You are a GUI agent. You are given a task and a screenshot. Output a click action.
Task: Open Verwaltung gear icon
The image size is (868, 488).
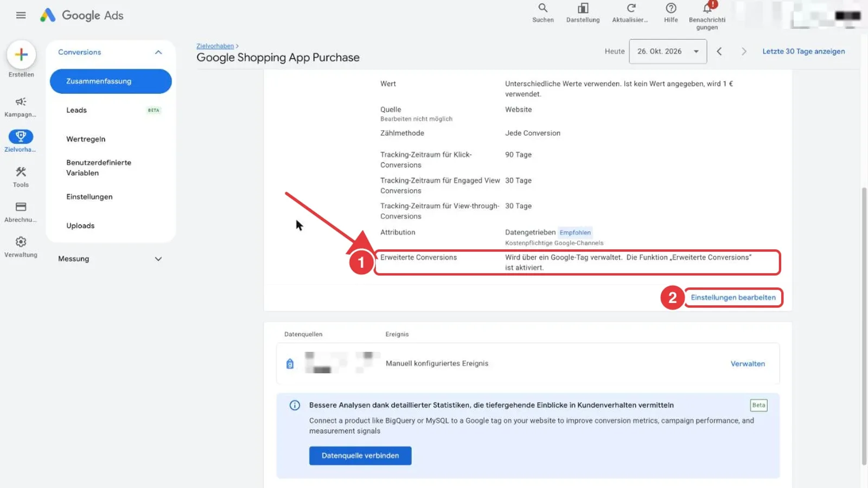(x=21, y=242)
